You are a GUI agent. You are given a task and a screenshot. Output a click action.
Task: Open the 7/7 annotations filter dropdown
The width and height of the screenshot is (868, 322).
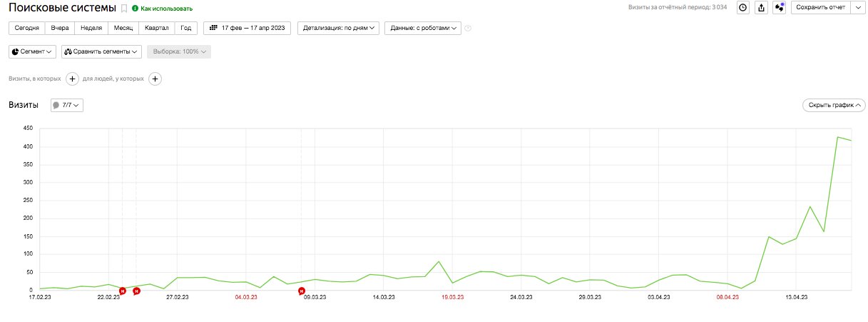pos(67,105)
